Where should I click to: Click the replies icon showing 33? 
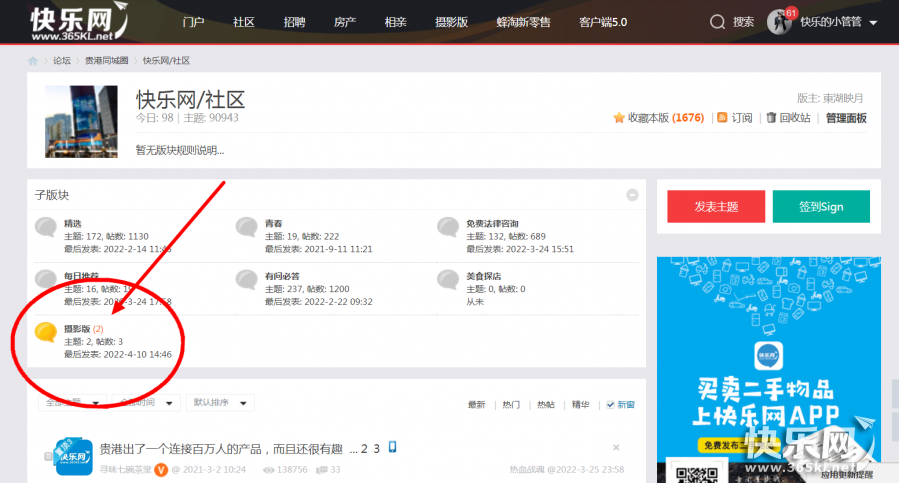(x=322, y=470)
